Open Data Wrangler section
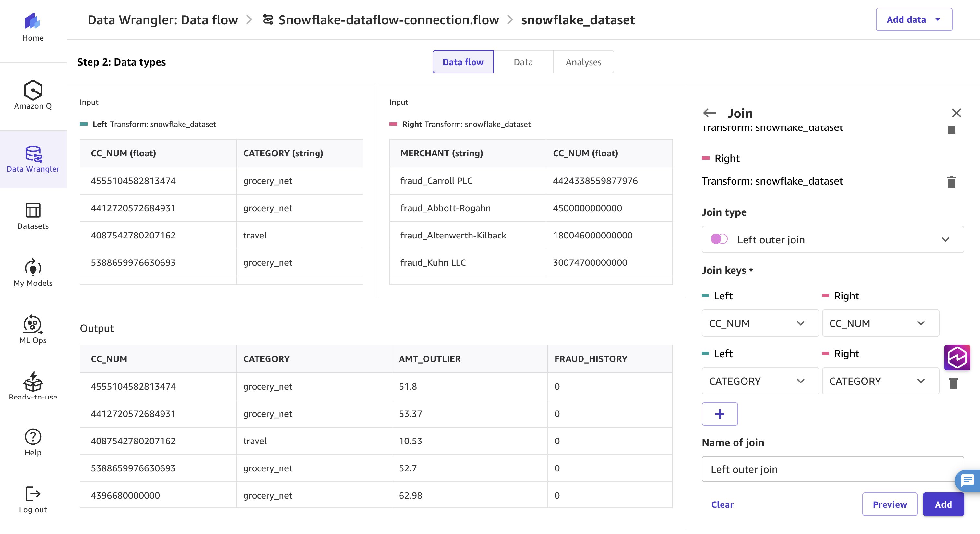This screenshot has width=980, height=534. point(33,160)
